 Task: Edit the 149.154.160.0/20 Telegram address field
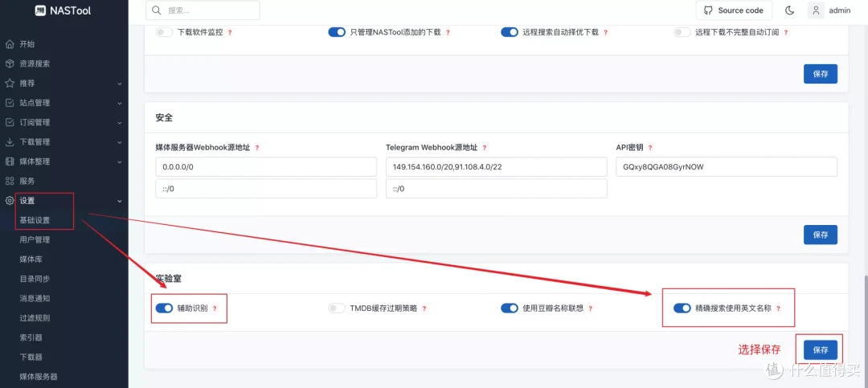[497, 167]
